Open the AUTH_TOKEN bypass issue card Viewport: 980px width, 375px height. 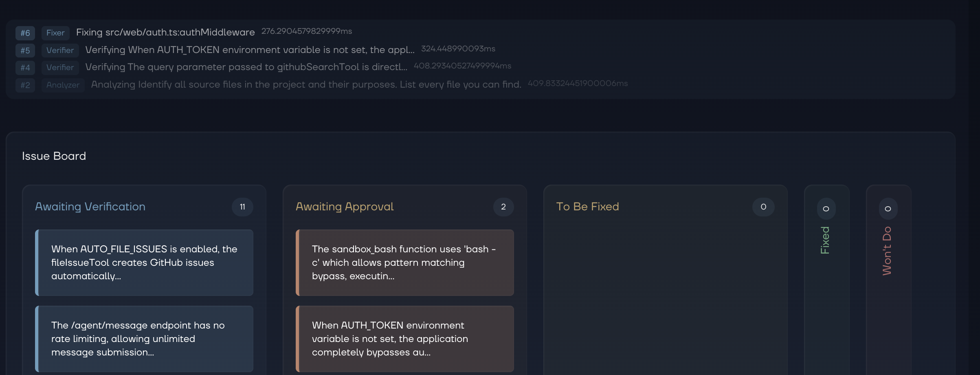[405, 339]
